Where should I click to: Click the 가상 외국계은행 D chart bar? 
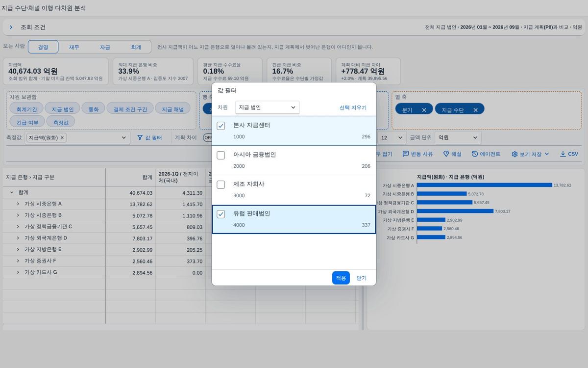pyautogui.click(x=455, y=211)
